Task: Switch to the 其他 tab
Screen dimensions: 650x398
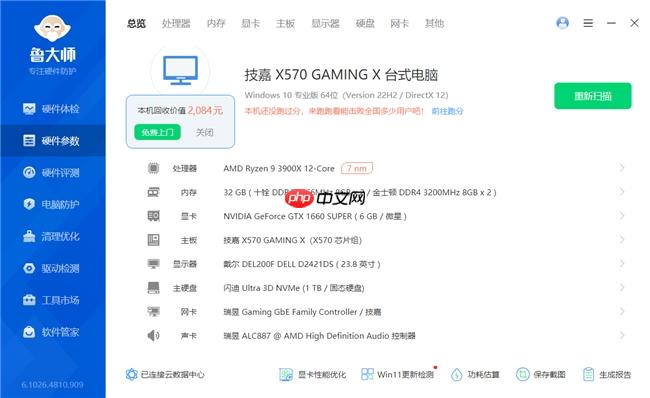Action: 434,24
